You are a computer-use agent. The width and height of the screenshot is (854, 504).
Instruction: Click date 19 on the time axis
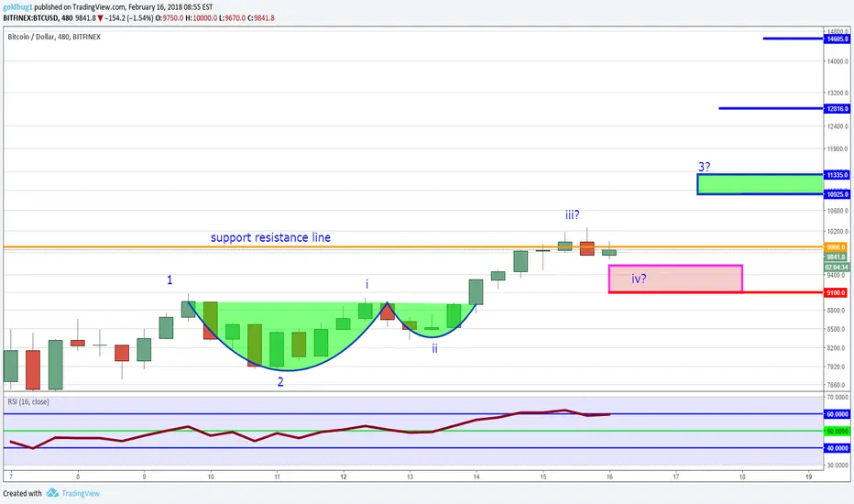point(808,477)
